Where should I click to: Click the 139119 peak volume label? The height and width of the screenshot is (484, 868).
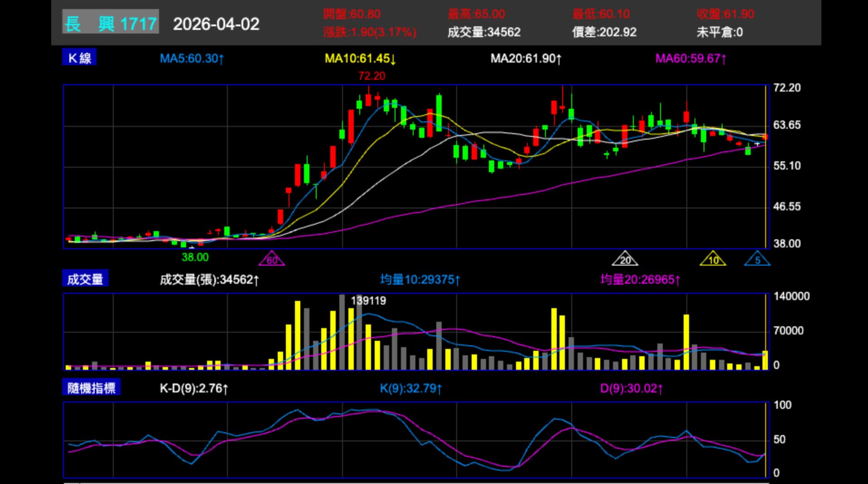368,300
